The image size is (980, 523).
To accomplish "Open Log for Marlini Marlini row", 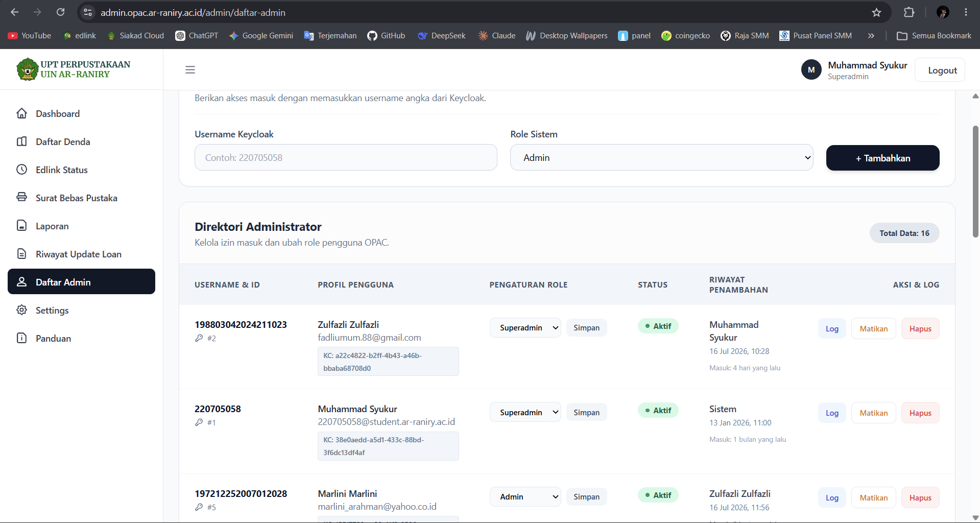I will [832, 498].
